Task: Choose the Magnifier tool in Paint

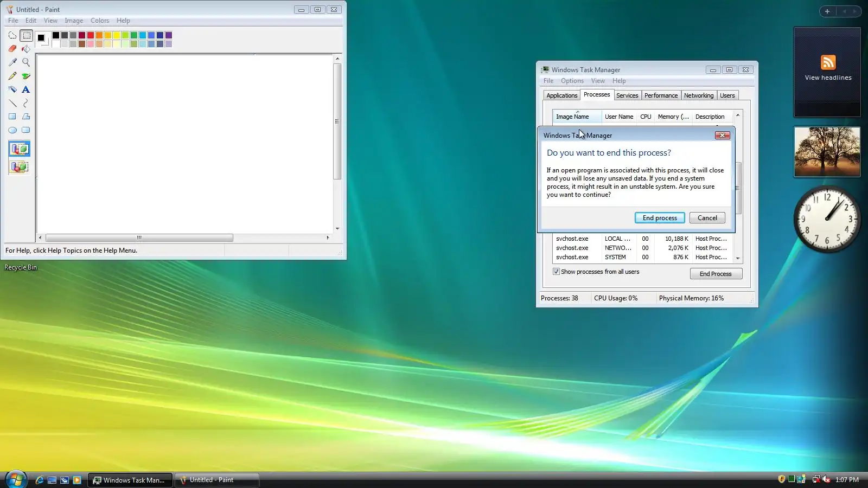Action: pos(26,62)
